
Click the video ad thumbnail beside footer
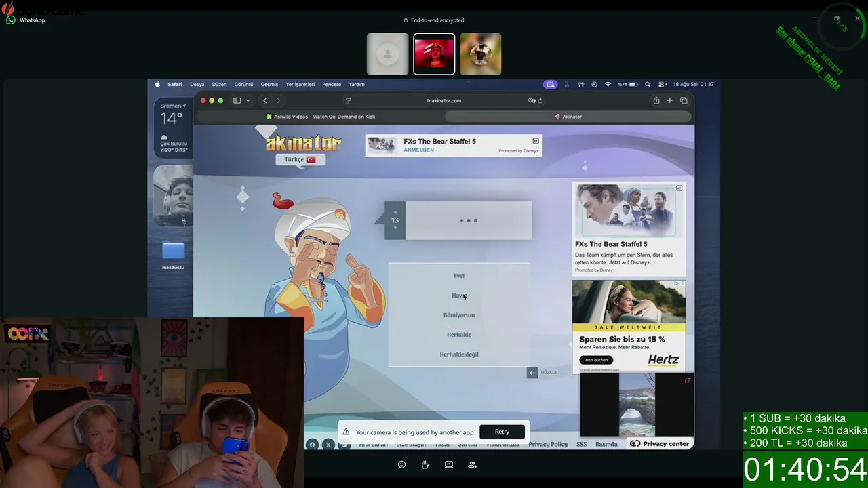pos(637,405)
